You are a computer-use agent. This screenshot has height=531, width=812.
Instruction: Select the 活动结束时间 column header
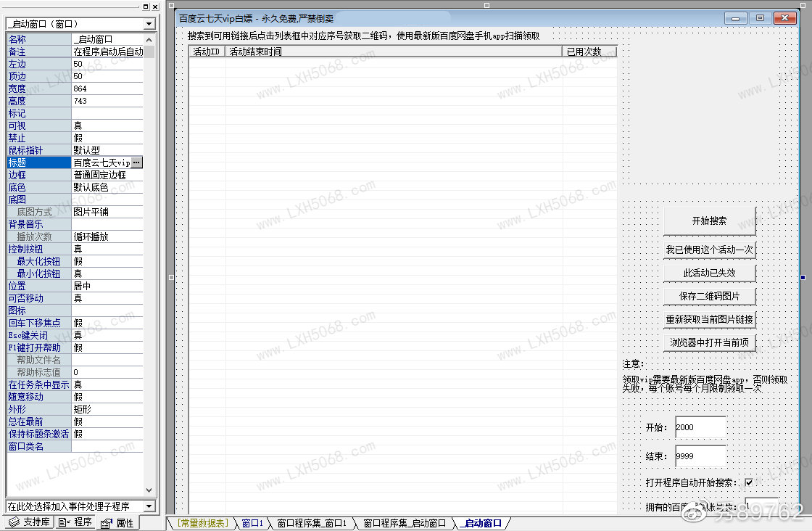click(394, 52)
